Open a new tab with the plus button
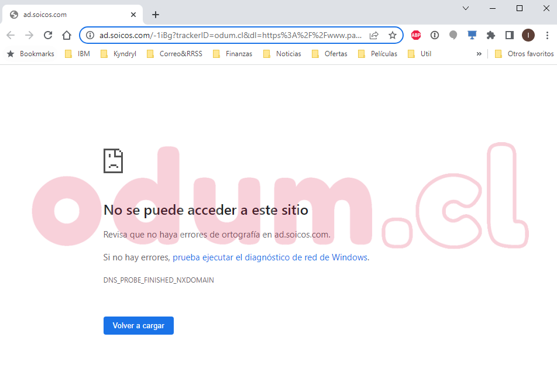 click(156, 15)
